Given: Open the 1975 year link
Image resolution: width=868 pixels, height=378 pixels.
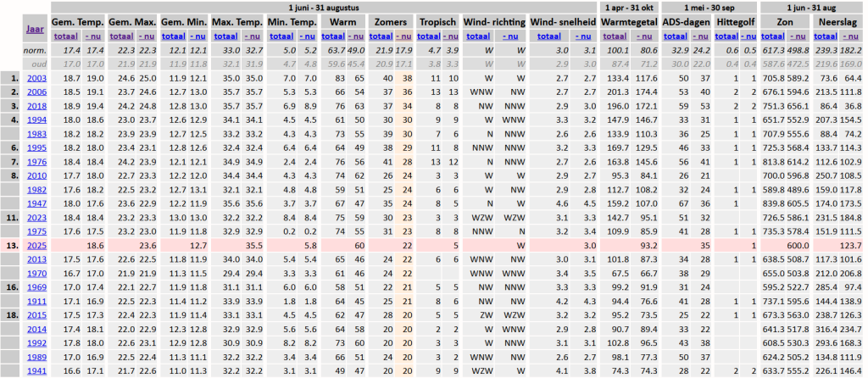Looking at the screenshot, I should pos(37,231).
